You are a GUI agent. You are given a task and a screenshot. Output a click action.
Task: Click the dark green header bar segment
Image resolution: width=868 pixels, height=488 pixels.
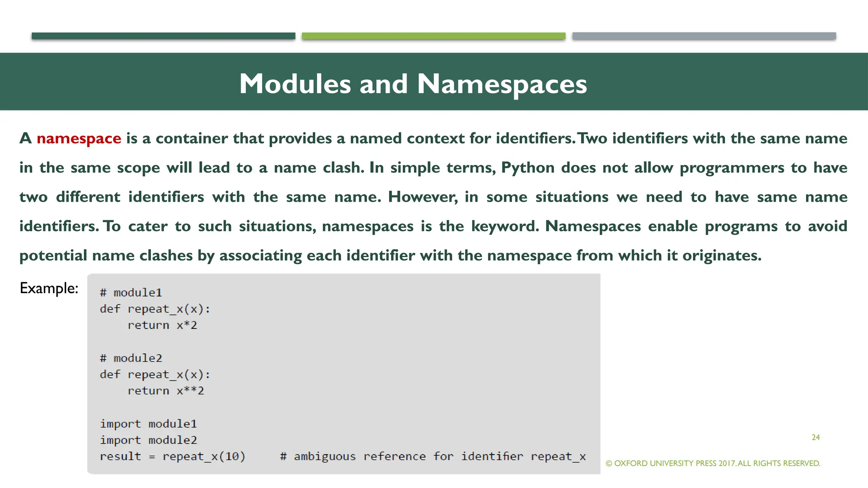click(x=163, y=36)
